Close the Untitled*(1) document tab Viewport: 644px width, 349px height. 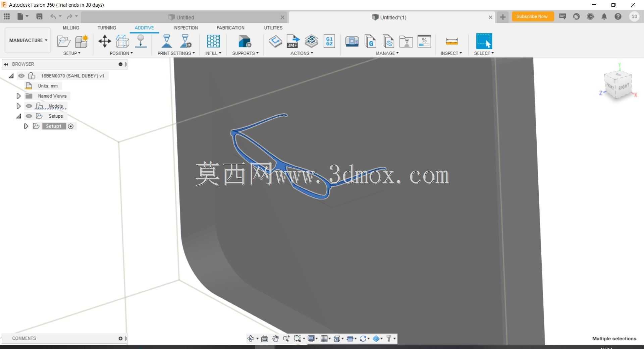pos(490,17)
